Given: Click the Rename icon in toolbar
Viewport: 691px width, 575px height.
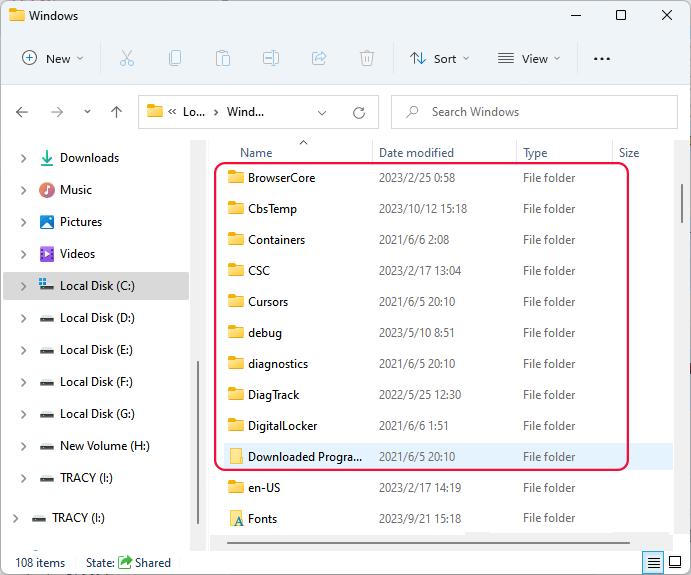Looking at the screenshot, I should click(x=271, y=58).
